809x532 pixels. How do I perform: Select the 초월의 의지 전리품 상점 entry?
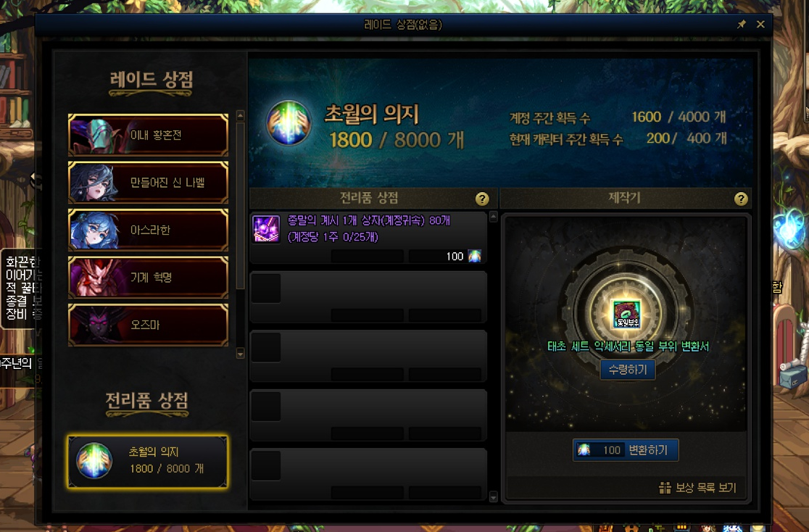(x=148, y=461)
